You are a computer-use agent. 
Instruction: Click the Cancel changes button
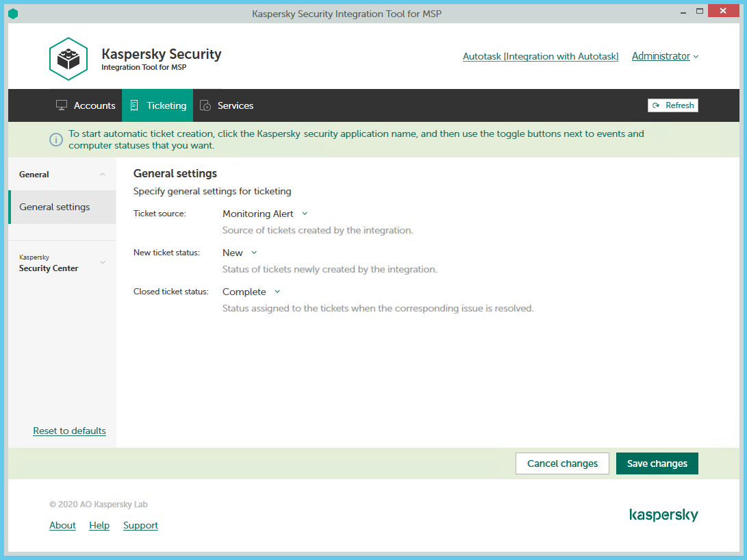pos(562,463)
